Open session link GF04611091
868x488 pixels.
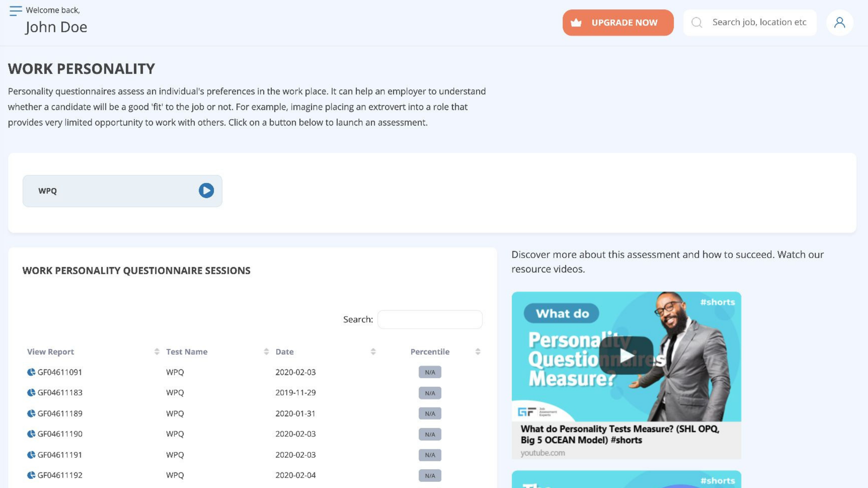click(x=60, y=372)
